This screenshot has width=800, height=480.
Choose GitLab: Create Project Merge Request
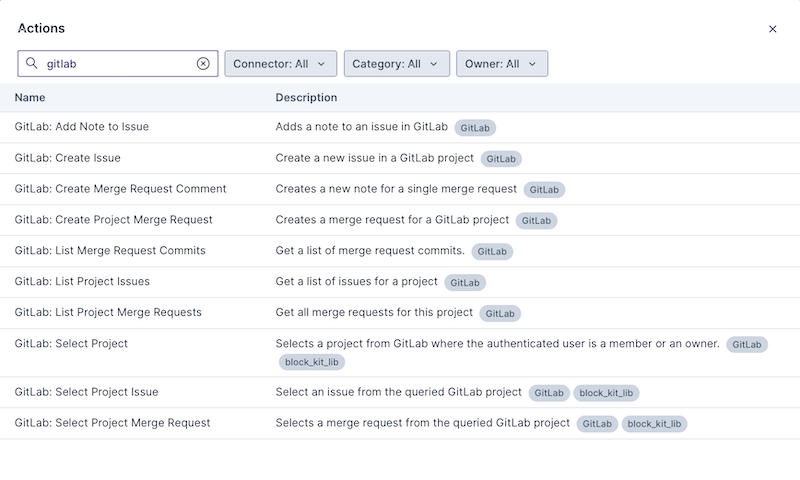(x=114, y=220)
